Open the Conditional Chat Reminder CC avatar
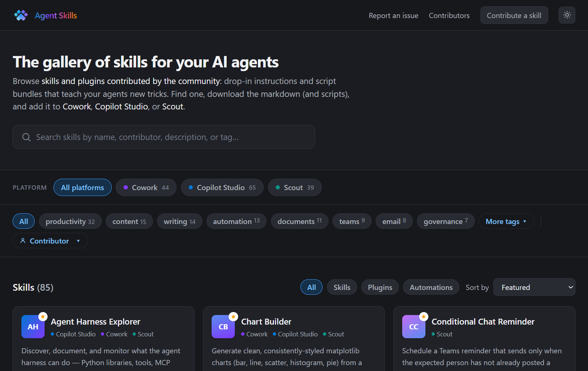This screenshot has width=588, height=371. coord(414,326)
